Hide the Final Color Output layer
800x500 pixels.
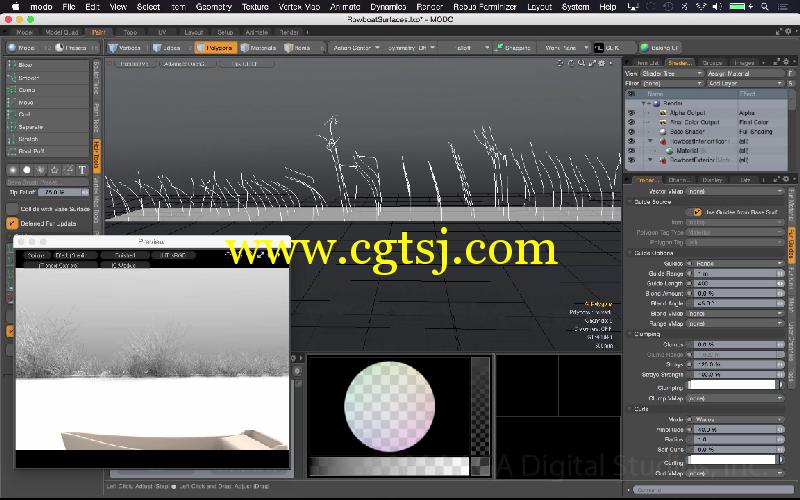632,122
